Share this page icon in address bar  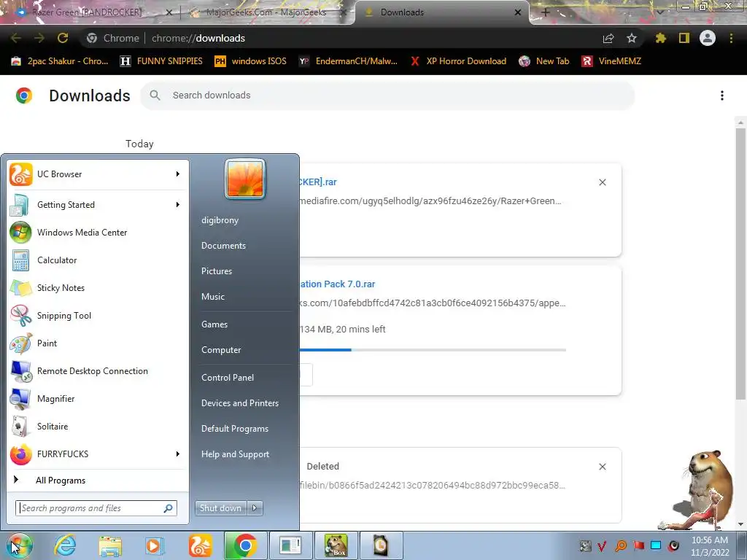[608, 38]
